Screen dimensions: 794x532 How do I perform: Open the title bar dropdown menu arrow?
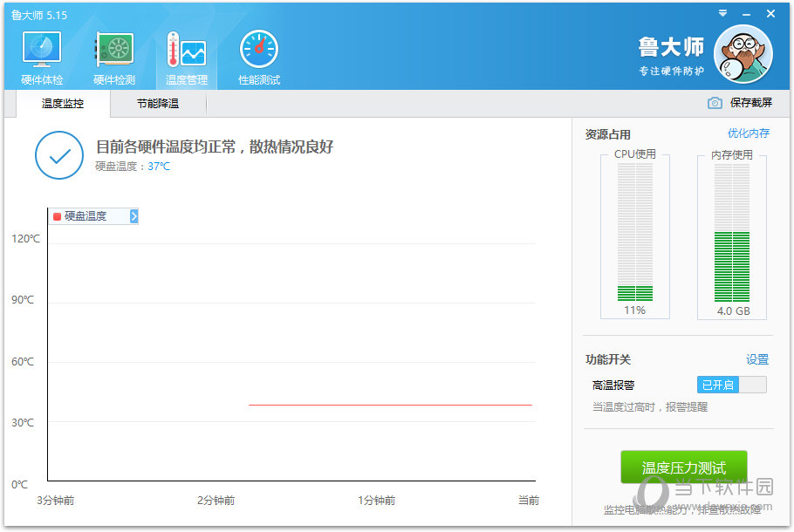coord(722,14)
